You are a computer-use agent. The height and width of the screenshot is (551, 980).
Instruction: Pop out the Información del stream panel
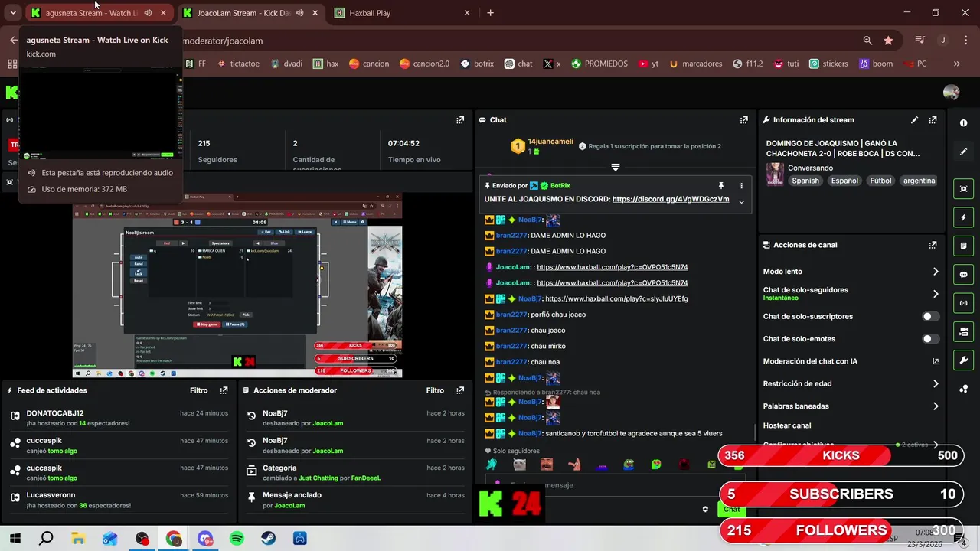tap(933, 120)
